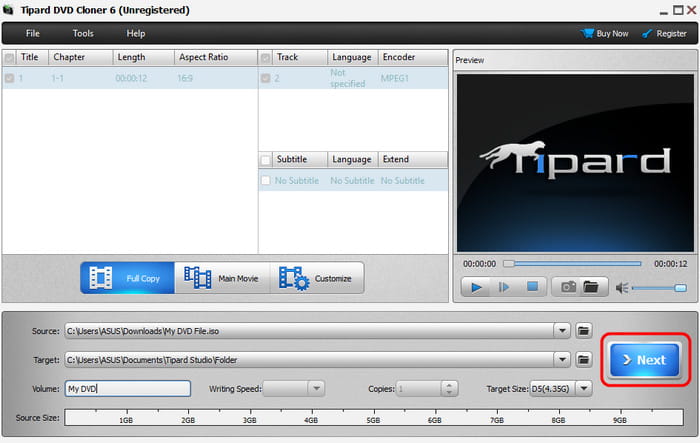Close the Tipard DVD Cloner window

tap(692, 10)
